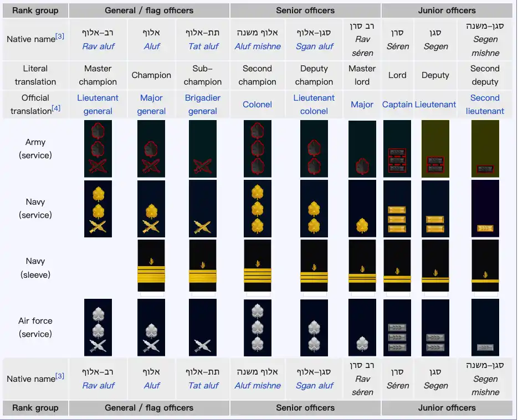Select the Seren army rank insignia

pyautogui.click(x=397, y=148)
